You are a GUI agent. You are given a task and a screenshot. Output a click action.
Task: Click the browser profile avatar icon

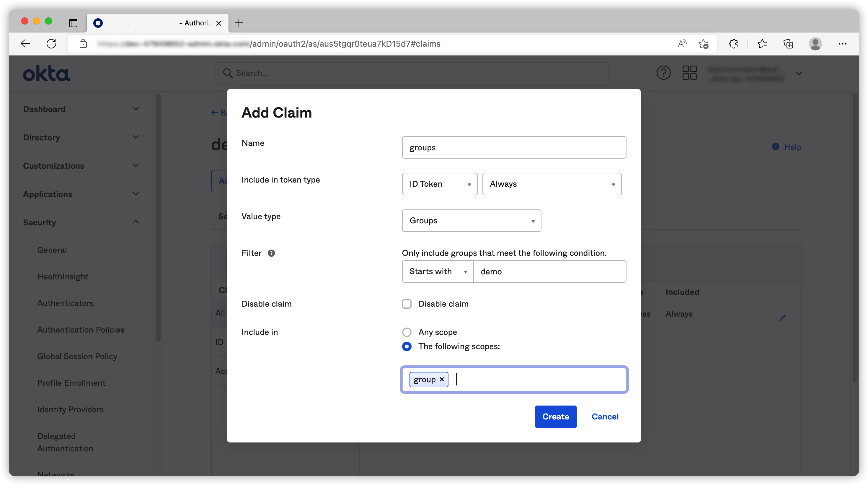[815, 43]
